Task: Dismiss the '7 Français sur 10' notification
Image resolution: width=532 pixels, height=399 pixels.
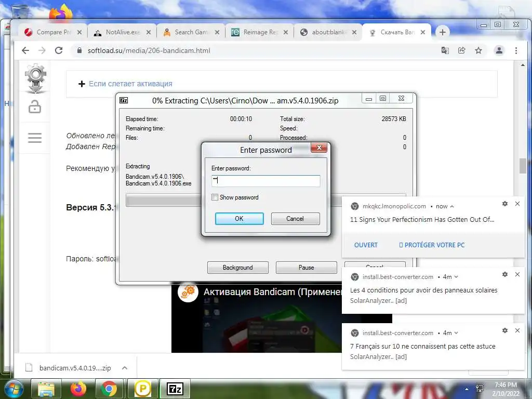Action: 517,330
